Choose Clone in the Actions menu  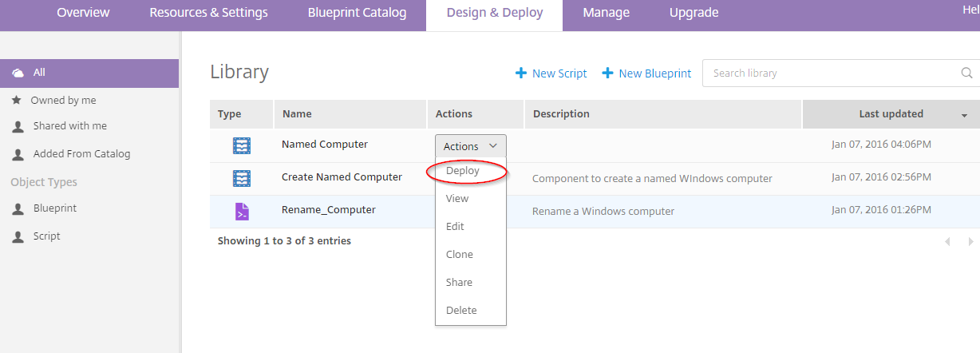coord(460,255)
